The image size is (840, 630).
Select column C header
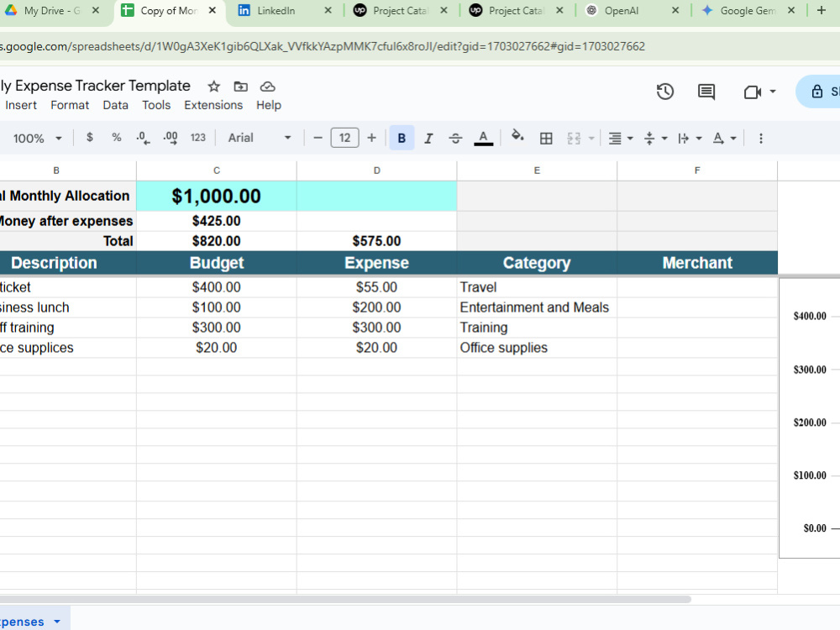pyautogui.click(x=217, y=171)
